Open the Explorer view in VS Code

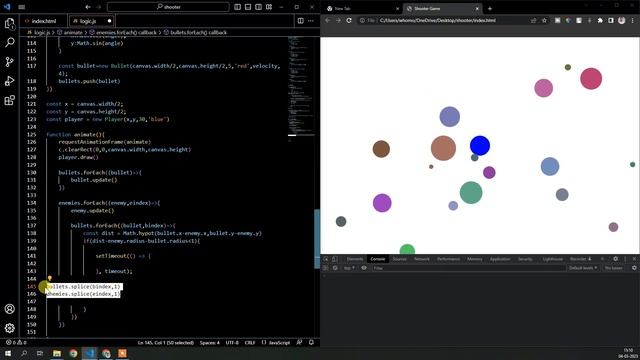[10, 24]
